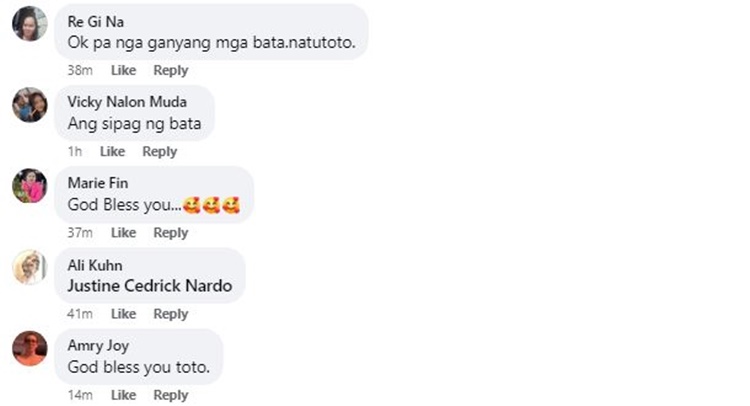Open Marie Fin's profile avatar
This screenshot has width=750, height=406.
click(30, 186)
